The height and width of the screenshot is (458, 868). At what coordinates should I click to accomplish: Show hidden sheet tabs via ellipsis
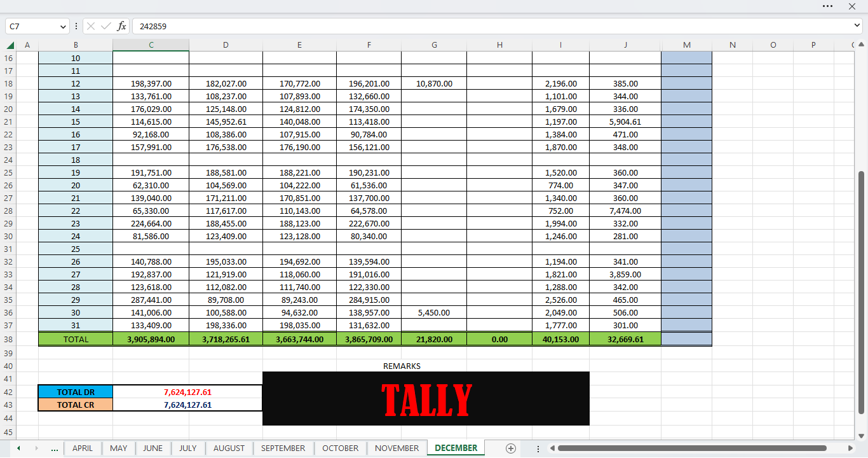tap(54, 448)
